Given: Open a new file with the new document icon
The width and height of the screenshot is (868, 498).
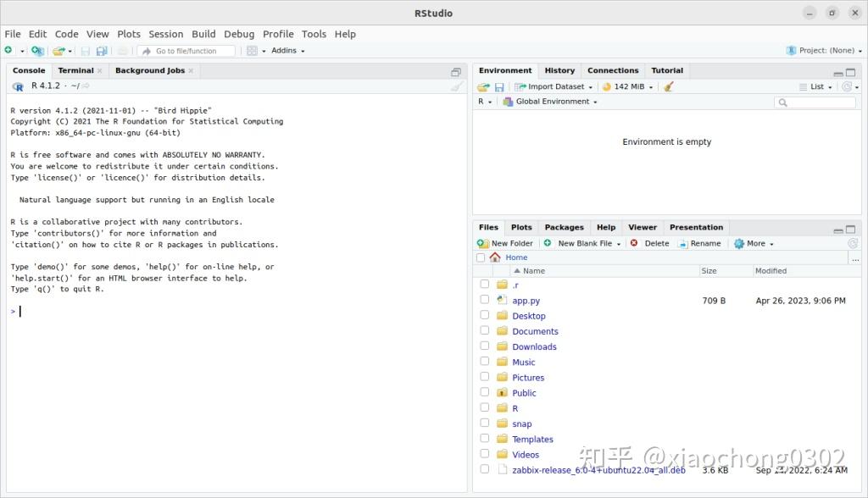Looking at the screenshot, I should (8, 50).
